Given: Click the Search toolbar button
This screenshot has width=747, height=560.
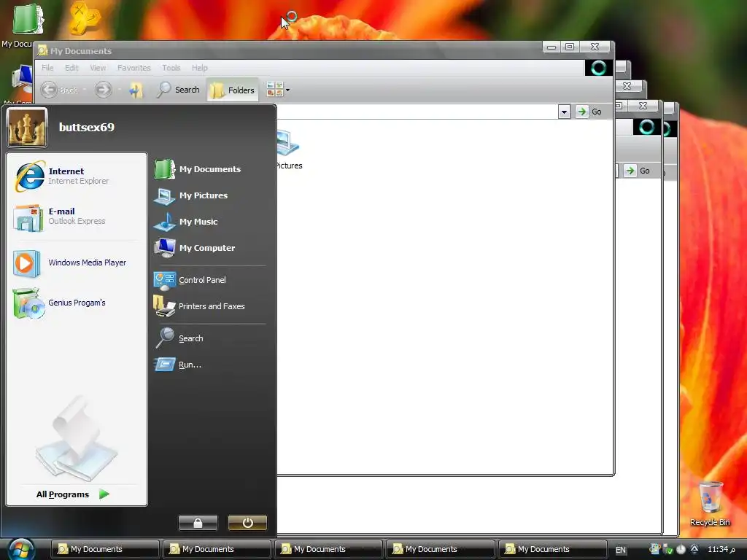Looking at the screenshot, I should click(x=178, y=90).
